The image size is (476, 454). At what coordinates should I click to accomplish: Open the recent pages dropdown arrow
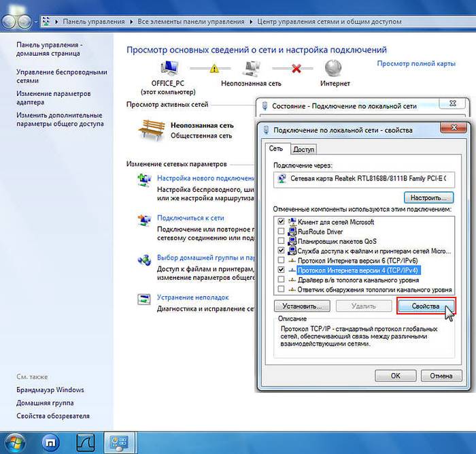click(x=36, y=22)
